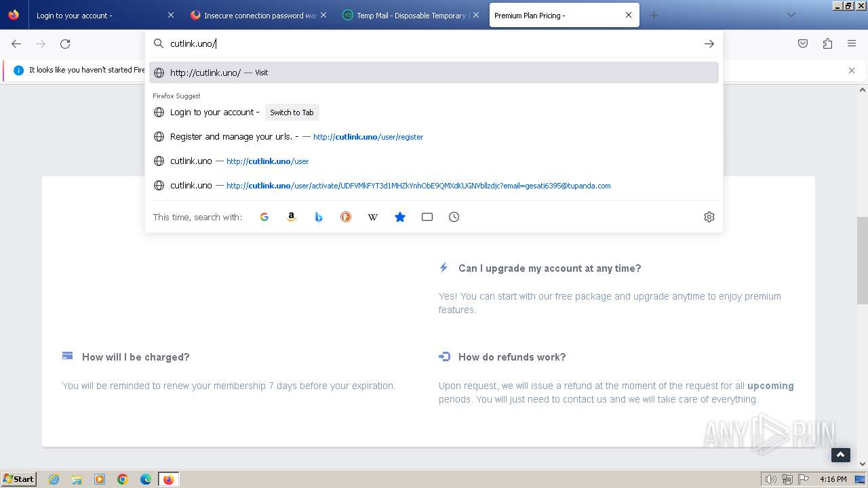Open File Explorer from taskbar
Viewport: 868px width, 488px height.
[x=77, y=479]
